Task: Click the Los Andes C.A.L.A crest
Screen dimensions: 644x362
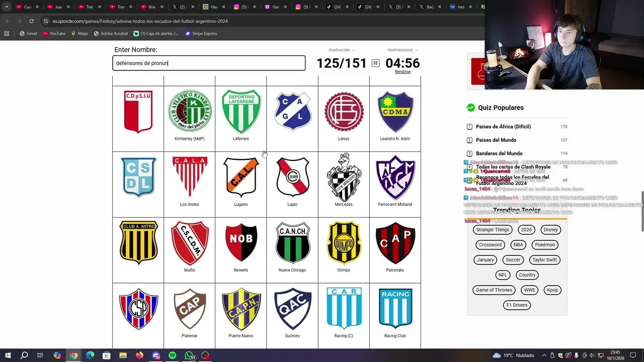Action: [190, 176]
